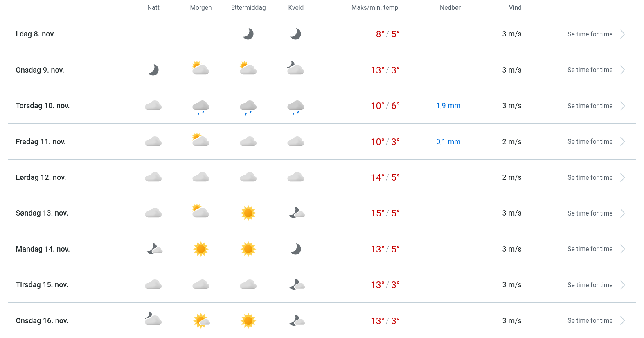Click the moon-cloud icon for Tirsdag evening

pyautogui.click(x=297, y=285)
